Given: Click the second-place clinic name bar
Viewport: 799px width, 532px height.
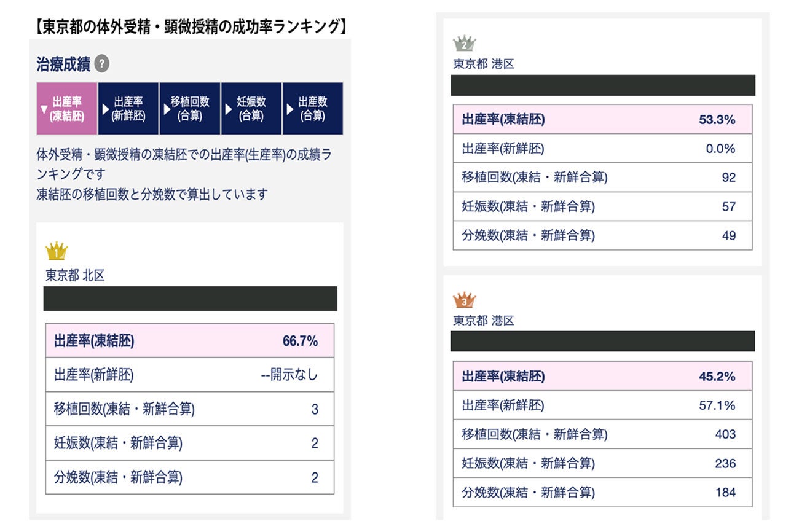Looking at the screenshot, I should pyautogui.click(x=602, y=84).
